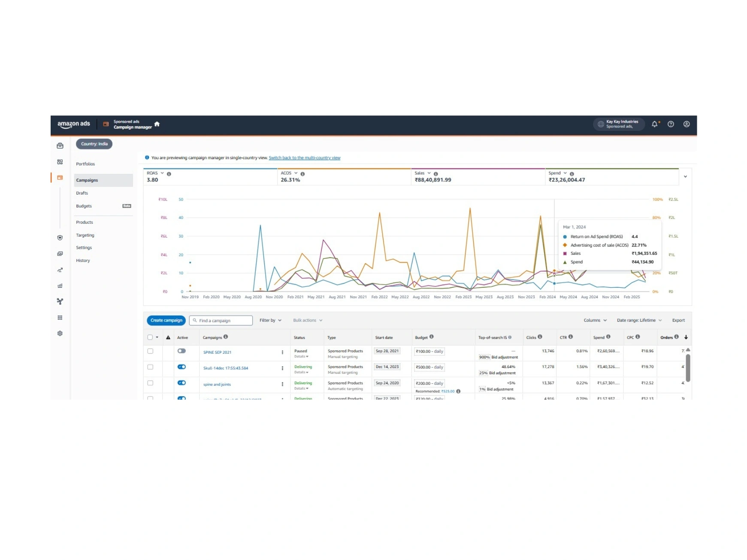Tick checkbox for spine and joints row

click(x=150, y=383)
